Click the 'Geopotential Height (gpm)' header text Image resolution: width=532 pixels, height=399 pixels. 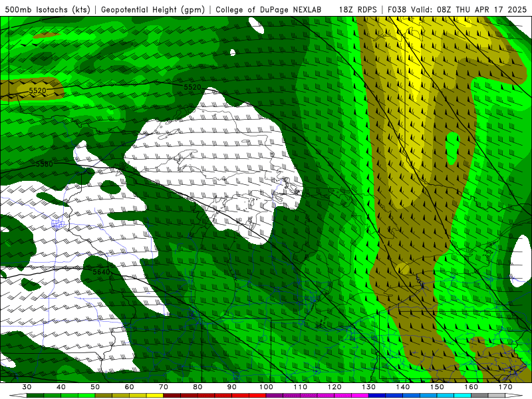coord(153,10)
